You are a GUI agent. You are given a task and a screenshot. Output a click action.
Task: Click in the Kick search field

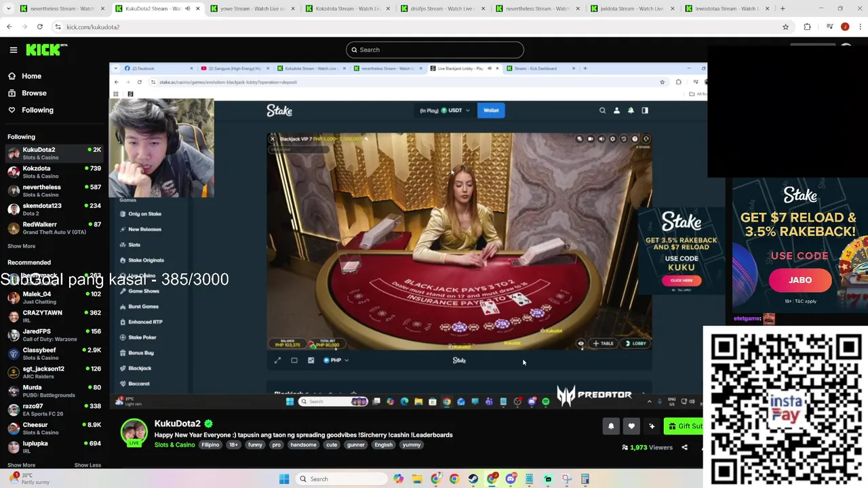click(x=435, y=49)
